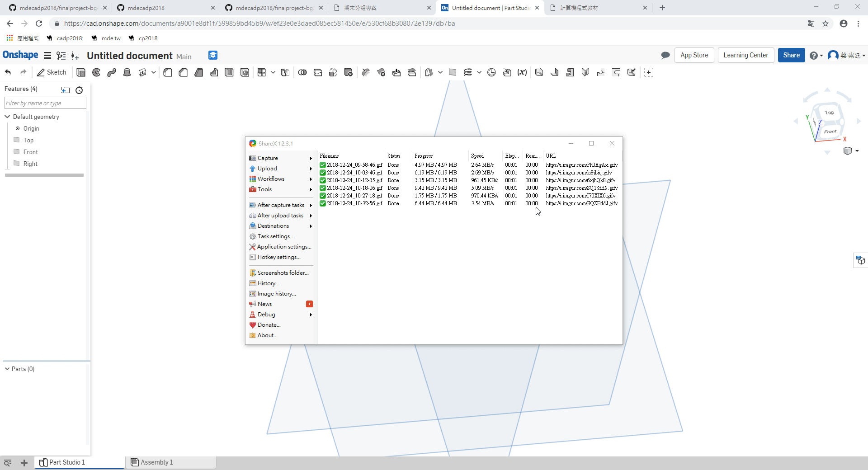The width and height of the screenshot is (868, 470).
Task: Click the Fillet tool icon
Action: (x=168, y=72)
